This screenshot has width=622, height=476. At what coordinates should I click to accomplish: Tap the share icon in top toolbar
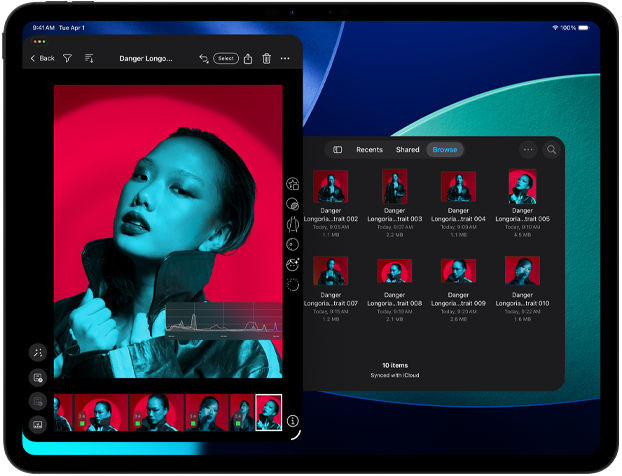pos(248,59)
